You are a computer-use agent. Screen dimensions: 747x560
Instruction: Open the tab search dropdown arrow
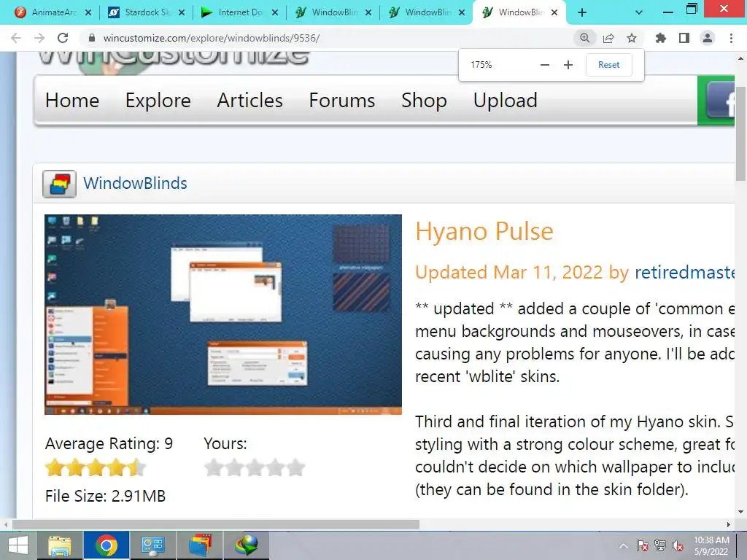(639, 13)
